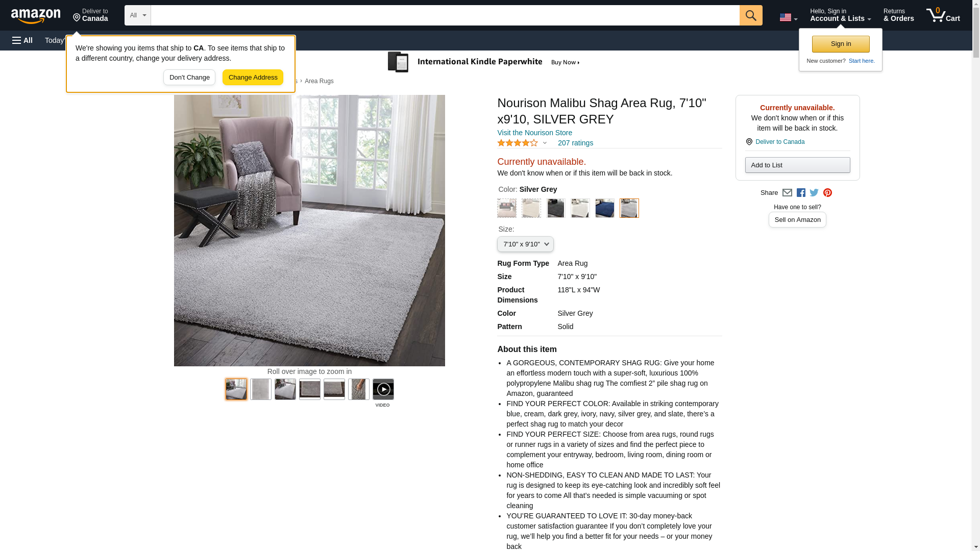Share via email envelope icon

point(787,193)
